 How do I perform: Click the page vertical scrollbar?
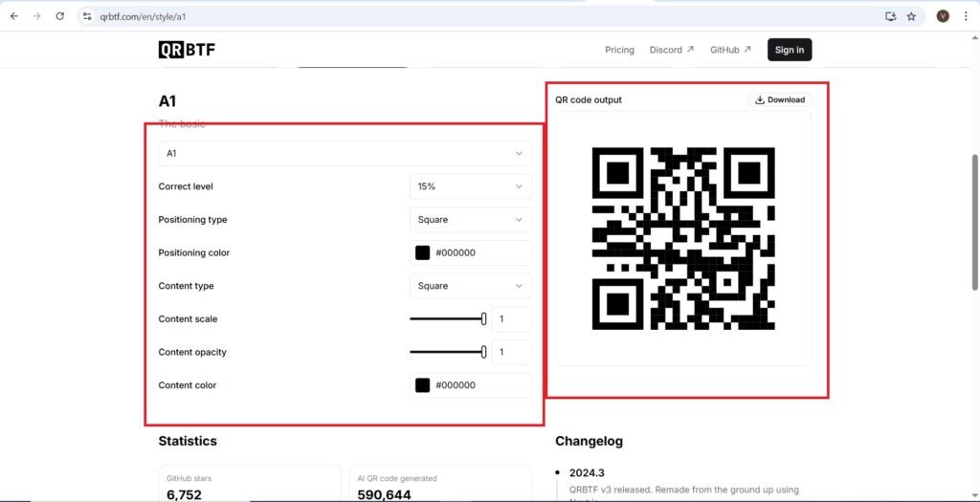click(974, 222)
